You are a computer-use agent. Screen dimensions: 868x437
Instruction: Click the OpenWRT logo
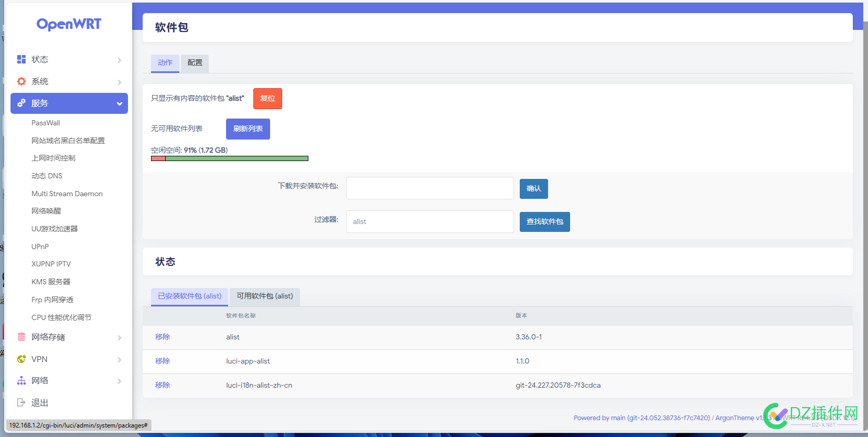coord(69,24)
